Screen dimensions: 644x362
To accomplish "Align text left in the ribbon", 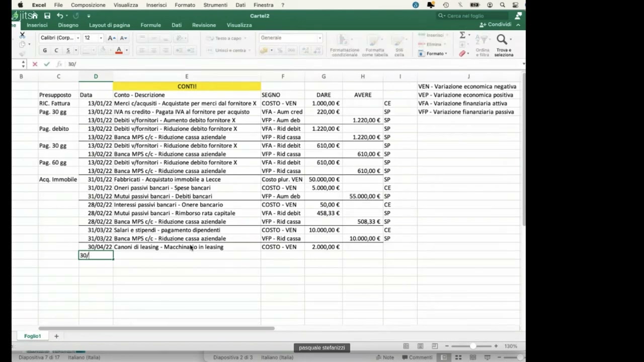I will (142, 50).
